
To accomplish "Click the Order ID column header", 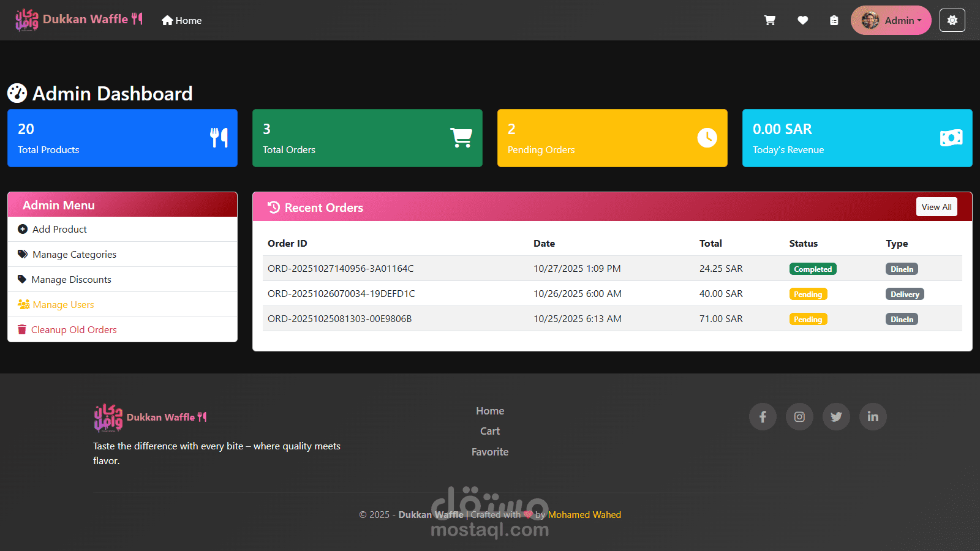I will coord(287,243).
